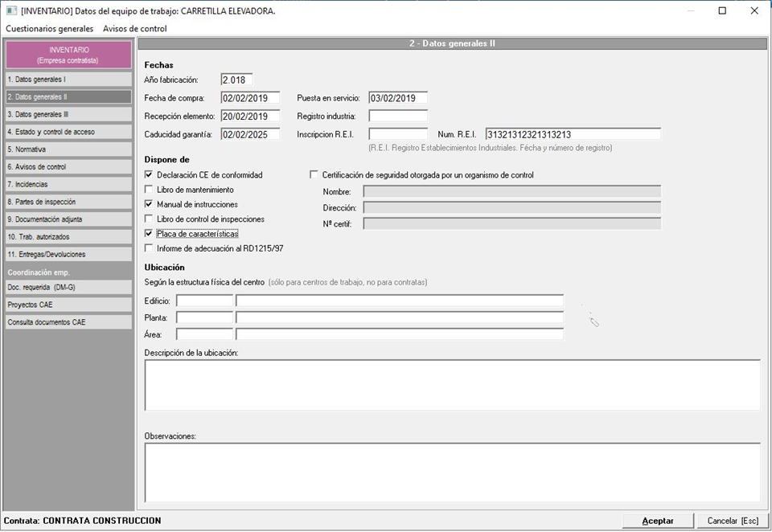
Task: Uncheck Declaración CE de conformidad
Action: click(149, 175)
